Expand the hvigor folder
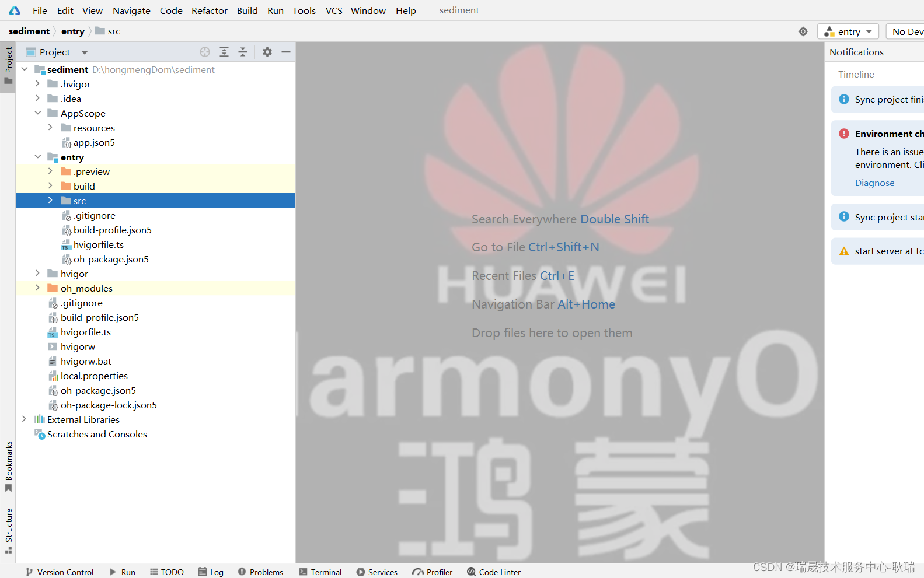Viewport: 924px width, 578px height. (x=37, y=274)
